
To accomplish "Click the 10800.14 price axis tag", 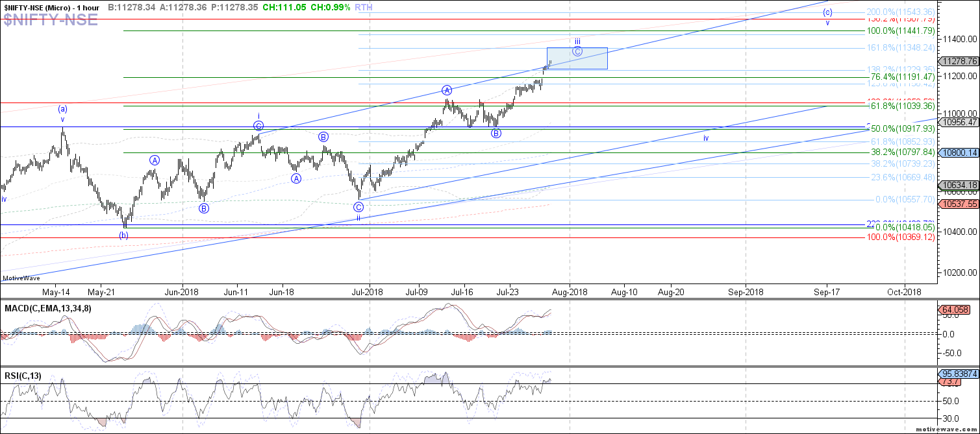I will (958, 153).
